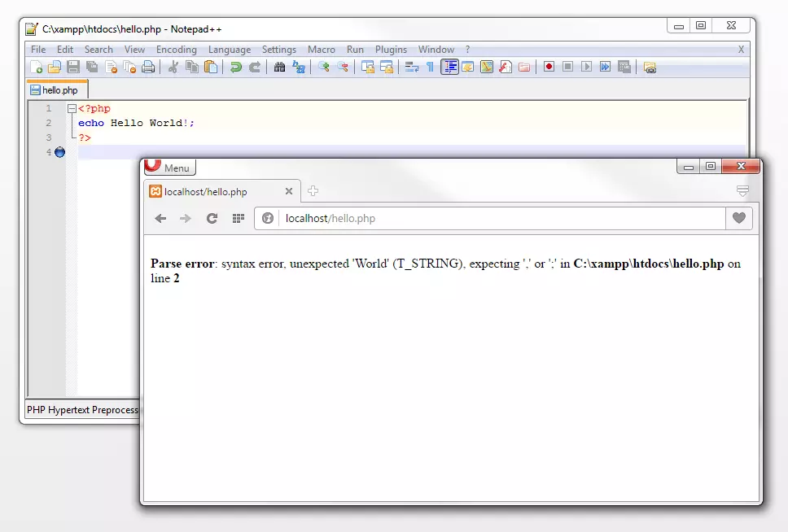The height and width of the screenshot is (532, 788).
Task: Collapse the PHP code fold on line 1
Action: (72, 107)
